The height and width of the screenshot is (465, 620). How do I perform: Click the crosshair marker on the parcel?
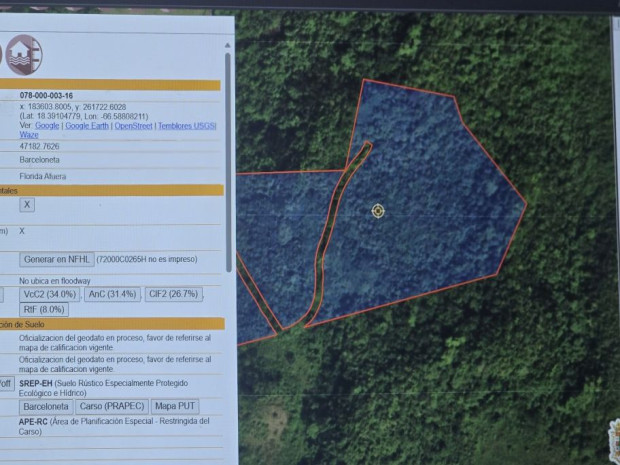pyautogui.click(x=378, y=210)
